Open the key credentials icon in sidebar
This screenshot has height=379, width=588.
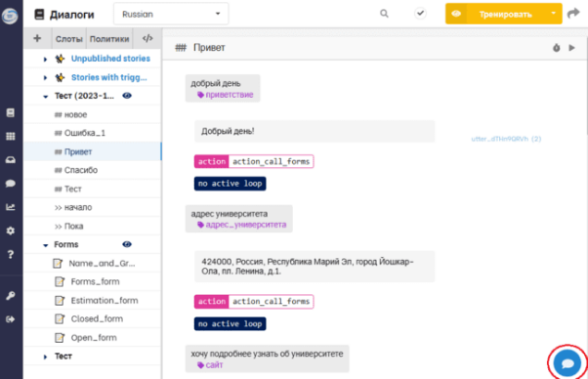click(x=10, y=296)
